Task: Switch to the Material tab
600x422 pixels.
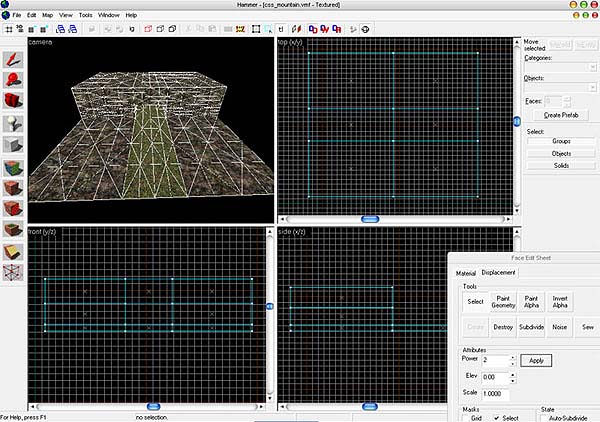Action: [x=465, y=272]
